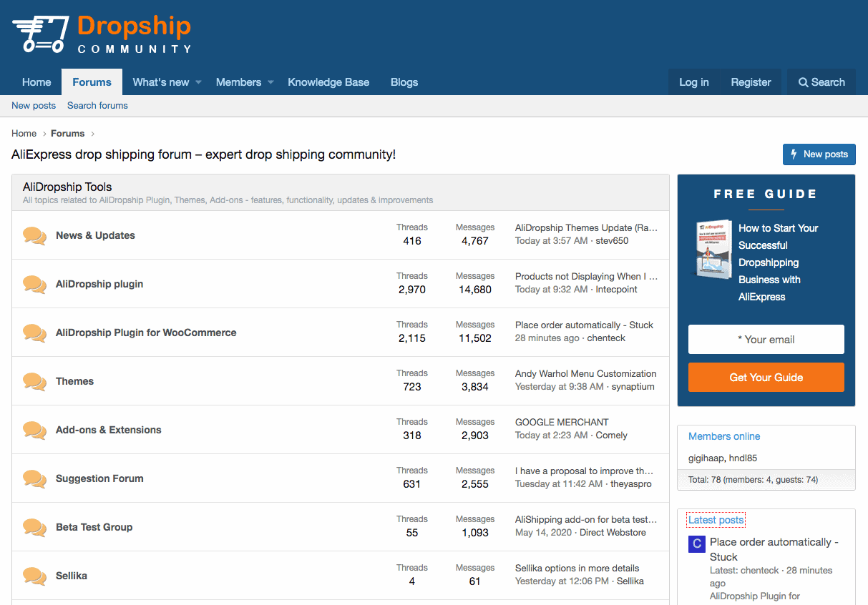Image resolution: width=868 pixels, height=605 pixels.
Task: Click the Intecpoint username link
Action: click(x=616, y=290)
